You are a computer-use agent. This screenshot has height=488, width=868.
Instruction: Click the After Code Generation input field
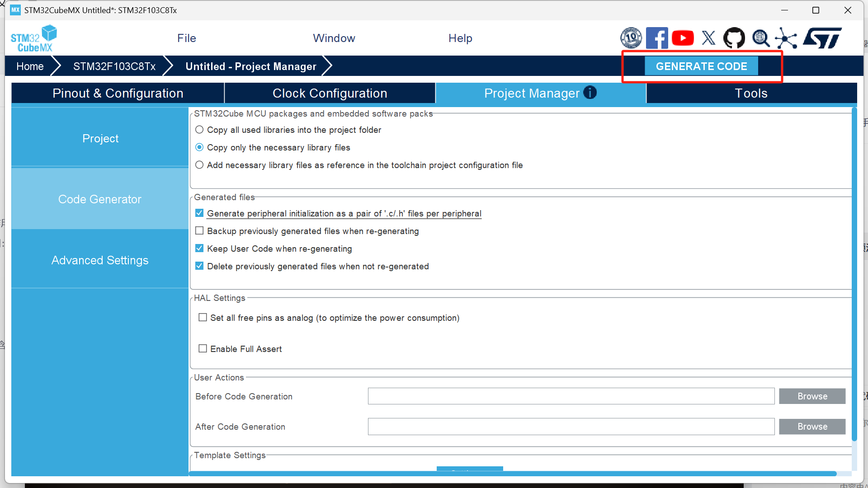click(571, 427)
